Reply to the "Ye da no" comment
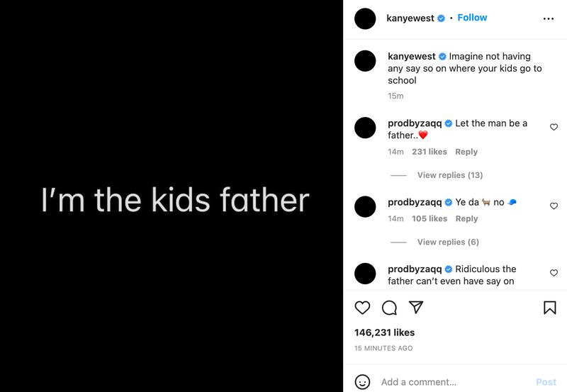Viewport: 567px width, 392px height. click(x=466, y=218)
